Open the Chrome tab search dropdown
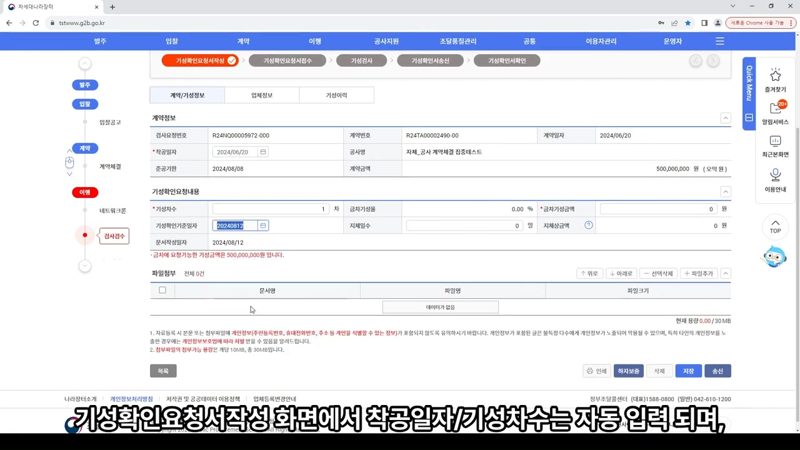 pos(733,6)
